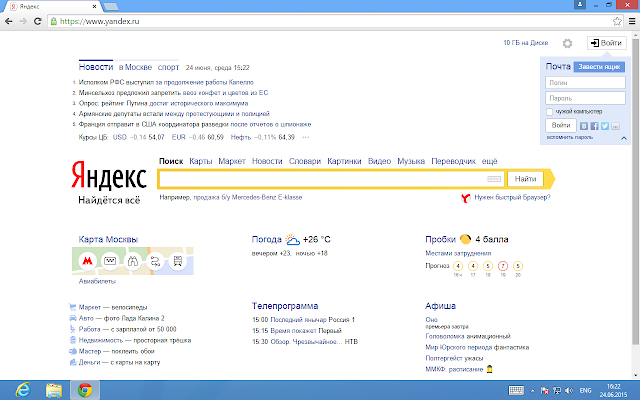Click the Twitter social login icon
640x400 pixels.
click(605, 126)
